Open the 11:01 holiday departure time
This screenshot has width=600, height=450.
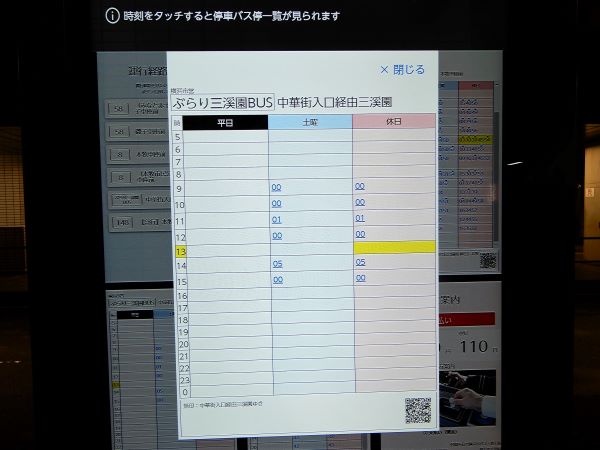tap(360, 218)
